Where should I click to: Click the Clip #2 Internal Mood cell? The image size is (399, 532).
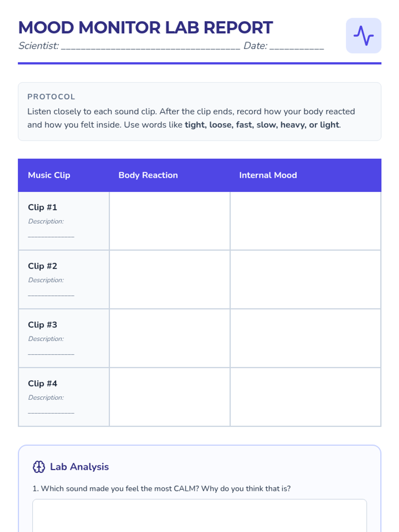pyautogui.click(x=305, y=279)
